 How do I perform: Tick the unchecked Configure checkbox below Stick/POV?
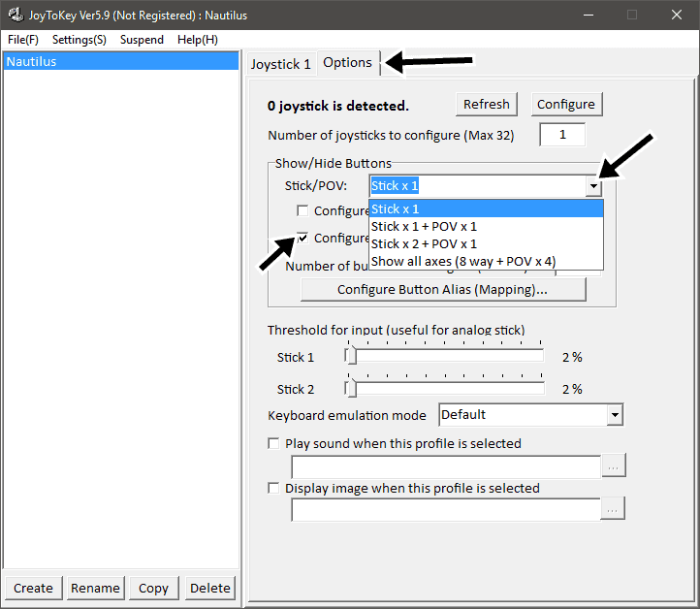pyautogui.click(x=302, y=210)
